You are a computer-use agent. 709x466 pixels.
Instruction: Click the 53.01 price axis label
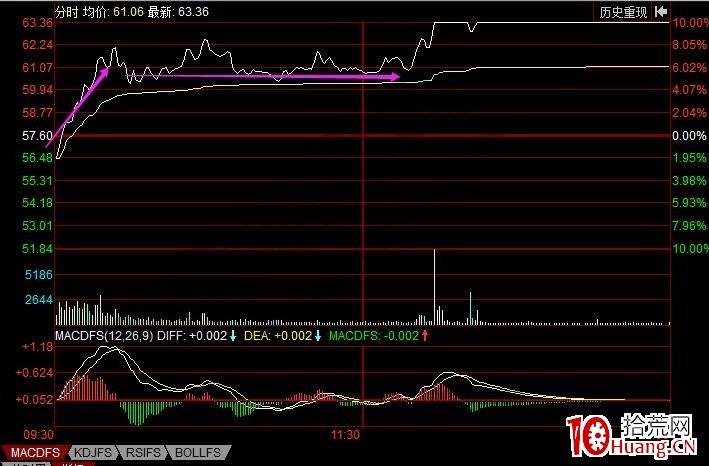38,226
